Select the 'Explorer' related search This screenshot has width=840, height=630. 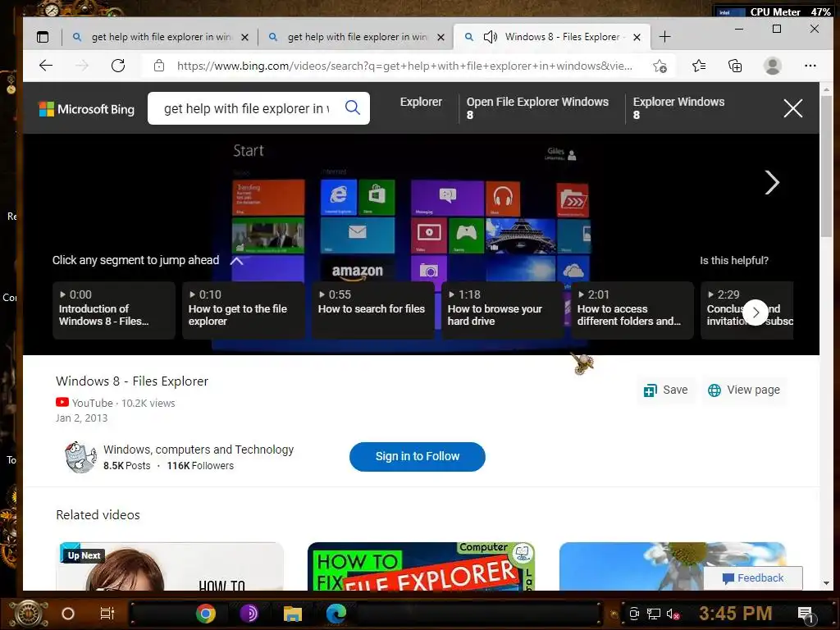coord(421,102)
